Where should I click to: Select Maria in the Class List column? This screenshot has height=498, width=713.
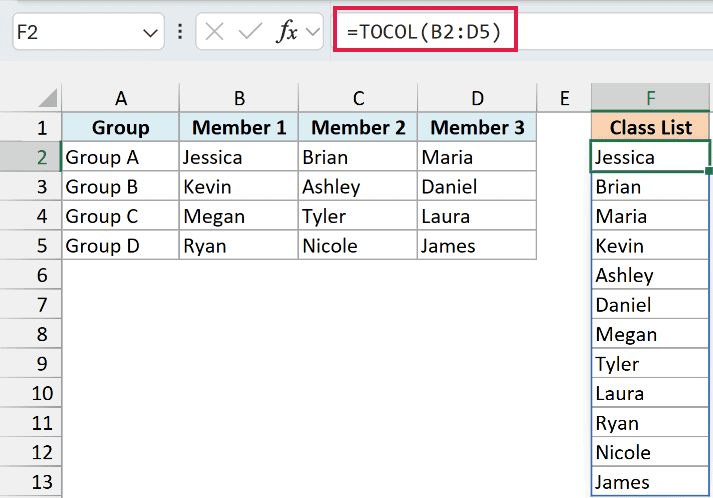650,216
